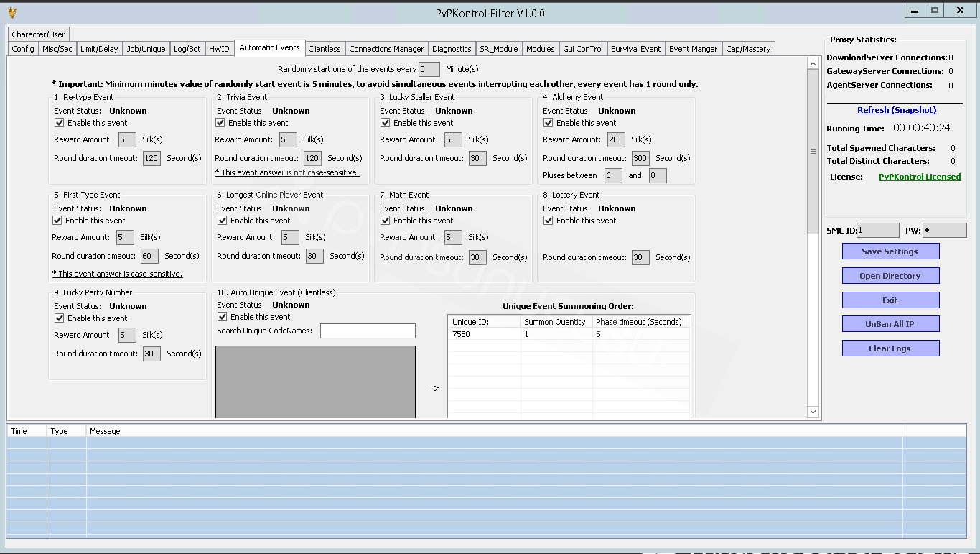Image resolution: width=980 pixels, height=554 pixels.
Task: Click the Save Settings button
Action: pos(890,251)
